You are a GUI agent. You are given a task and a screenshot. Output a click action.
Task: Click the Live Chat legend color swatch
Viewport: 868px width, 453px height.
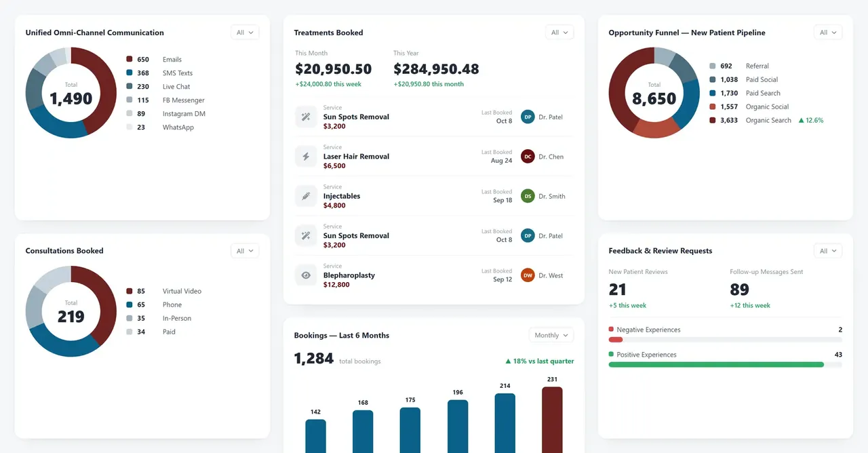point(130,86)
